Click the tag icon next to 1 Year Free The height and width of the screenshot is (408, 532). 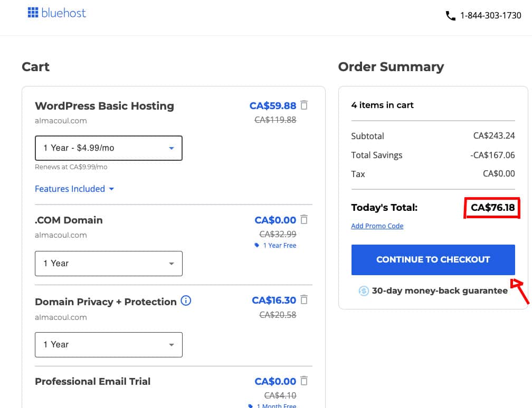coord(257,245)
